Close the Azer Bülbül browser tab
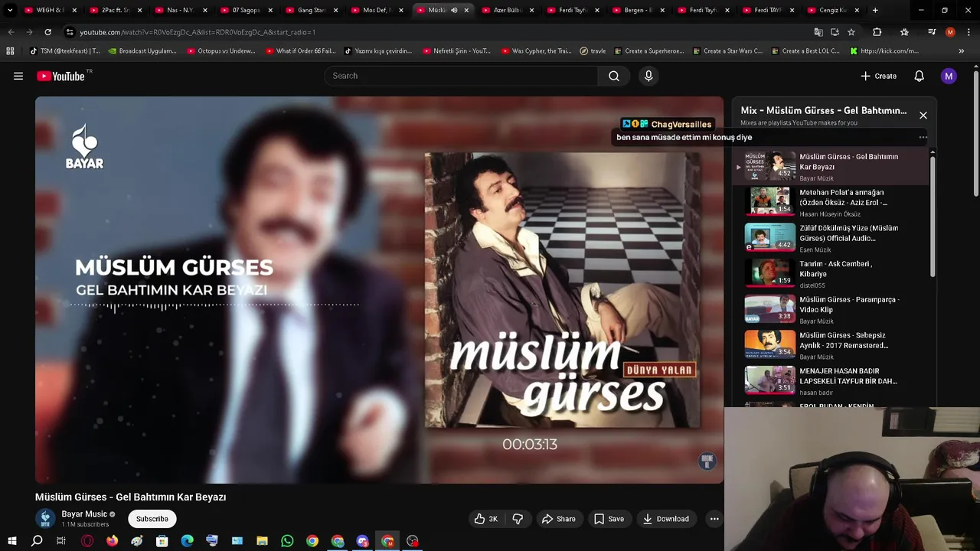The width and height of the screenshot is (980, 551). coord(531,11)
